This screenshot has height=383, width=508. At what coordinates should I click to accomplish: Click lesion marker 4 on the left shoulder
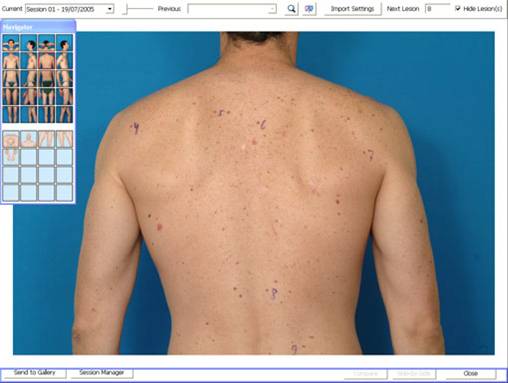coord(135,128)
